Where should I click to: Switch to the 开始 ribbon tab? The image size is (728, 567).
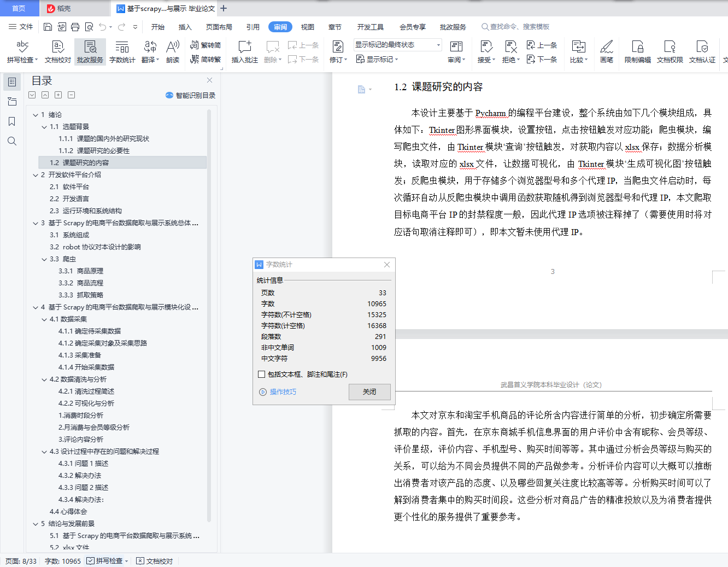158,27
